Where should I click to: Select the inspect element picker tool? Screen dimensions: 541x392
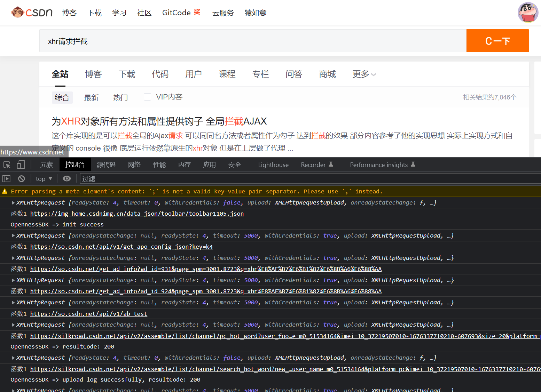(x=6, y=165)
